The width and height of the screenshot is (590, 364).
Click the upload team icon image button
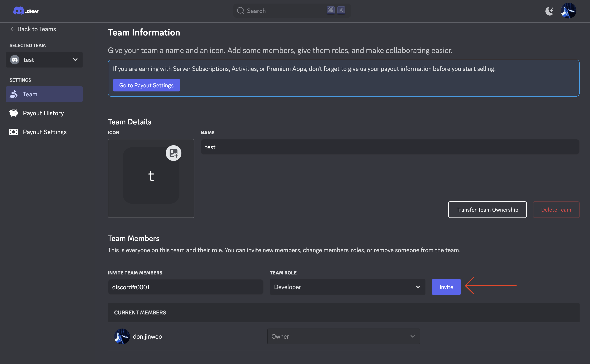(x=173, y=153)
